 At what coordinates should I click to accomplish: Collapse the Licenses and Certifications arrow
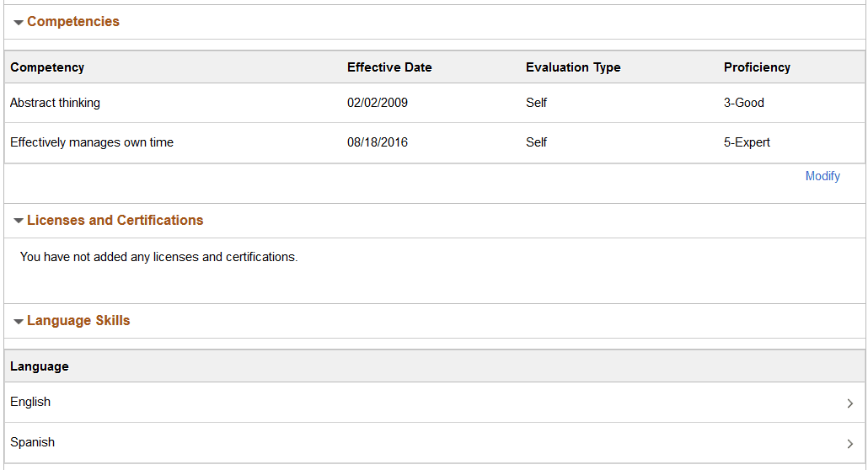coord(18,222)
